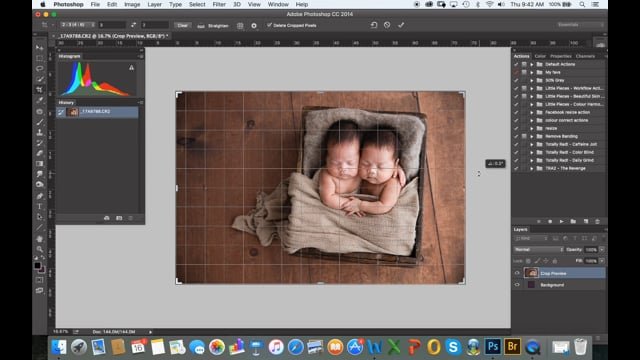Select the Crop tool in the toolbox
Viewport: 640px width, 360px height.
[40, 90]
